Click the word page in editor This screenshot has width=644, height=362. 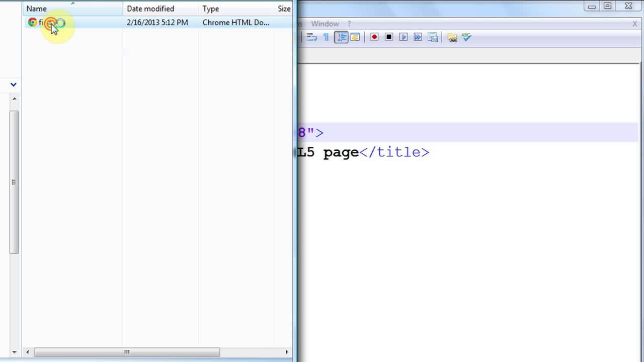point(341,152)
